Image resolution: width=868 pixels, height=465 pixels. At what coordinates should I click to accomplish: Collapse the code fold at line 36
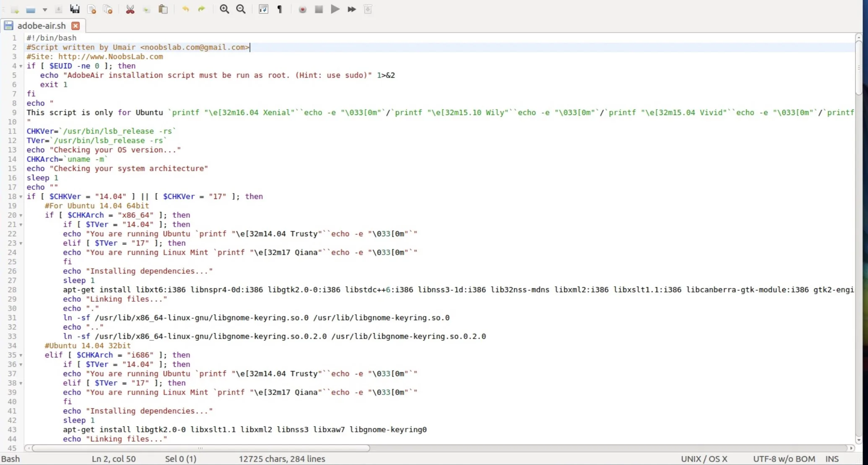pyautogui.click(x=21, y=364)
